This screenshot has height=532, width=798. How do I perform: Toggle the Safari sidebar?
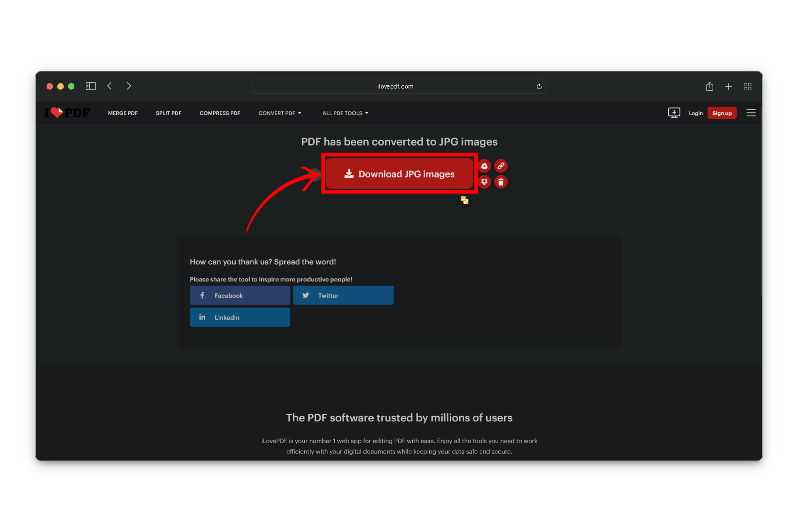pyautogui.click(x=91, y=86)
